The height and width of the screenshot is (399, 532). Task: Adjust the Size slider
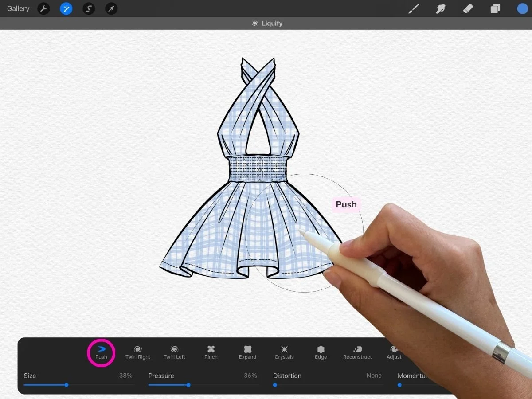(66, 385)
